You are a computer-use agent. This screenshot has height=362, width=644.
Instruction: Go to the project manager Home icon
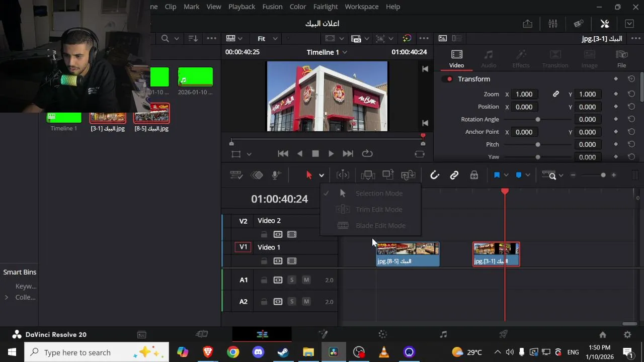click(603, 334)
